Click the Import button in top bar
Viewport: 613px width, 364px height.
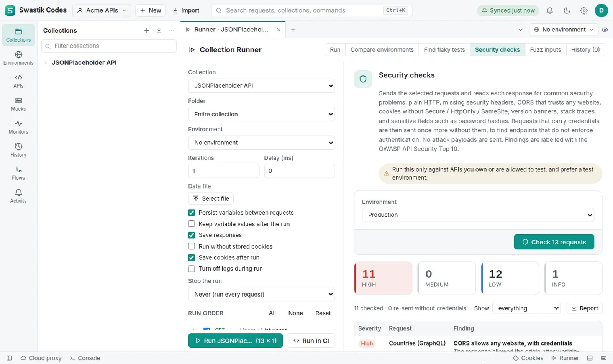click(x=186, y=10)
